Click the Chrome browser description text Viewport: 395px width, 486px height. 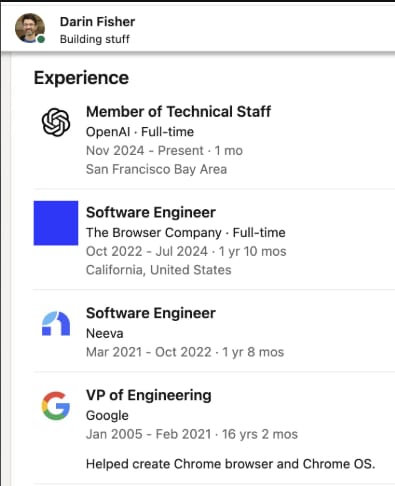[231, 464]
